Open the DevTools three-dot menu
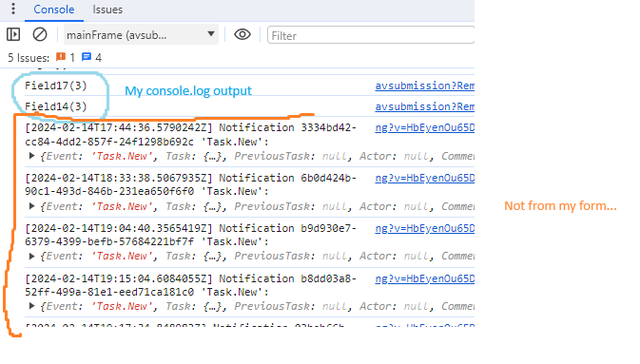This screenshot has height=364, width=640. 13,9
